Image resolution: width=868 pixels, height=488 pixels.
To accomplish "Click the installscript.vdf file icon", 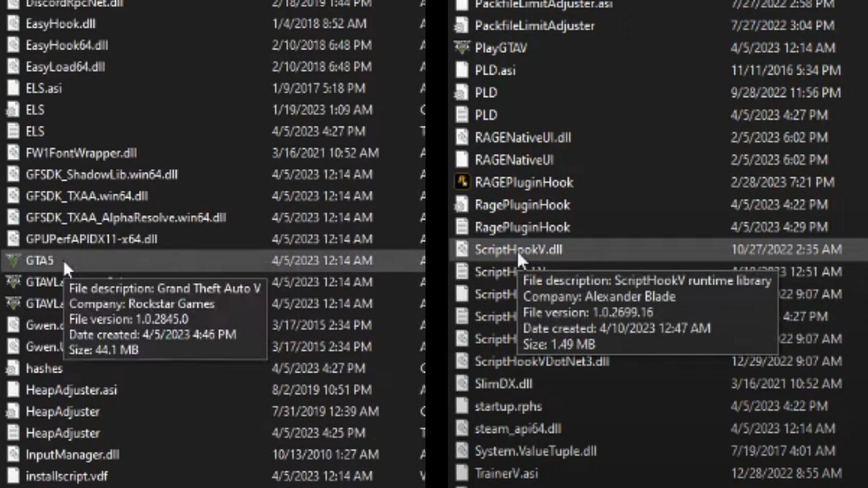I will (x=14, y=476).
